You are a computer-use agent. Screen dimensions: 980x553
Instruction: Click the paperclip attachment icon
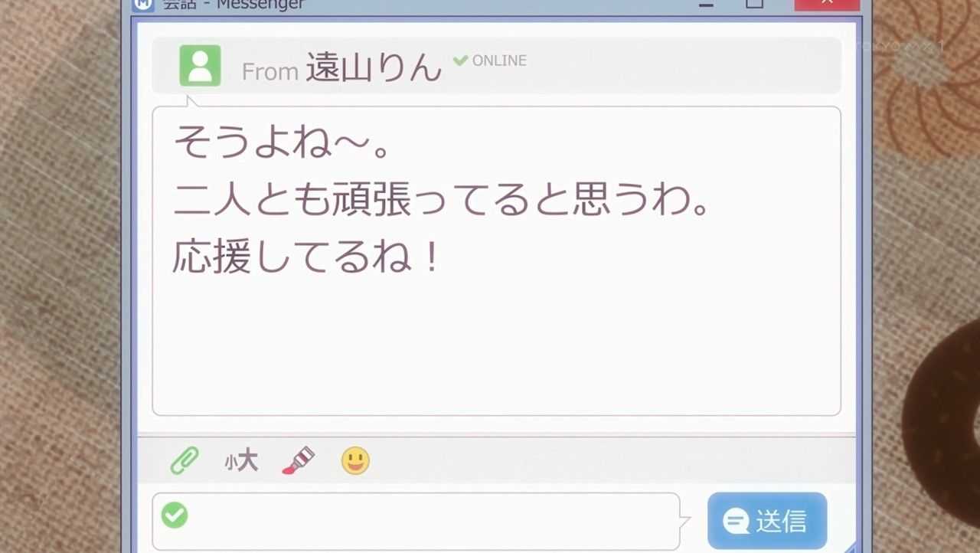pos(185,460)
